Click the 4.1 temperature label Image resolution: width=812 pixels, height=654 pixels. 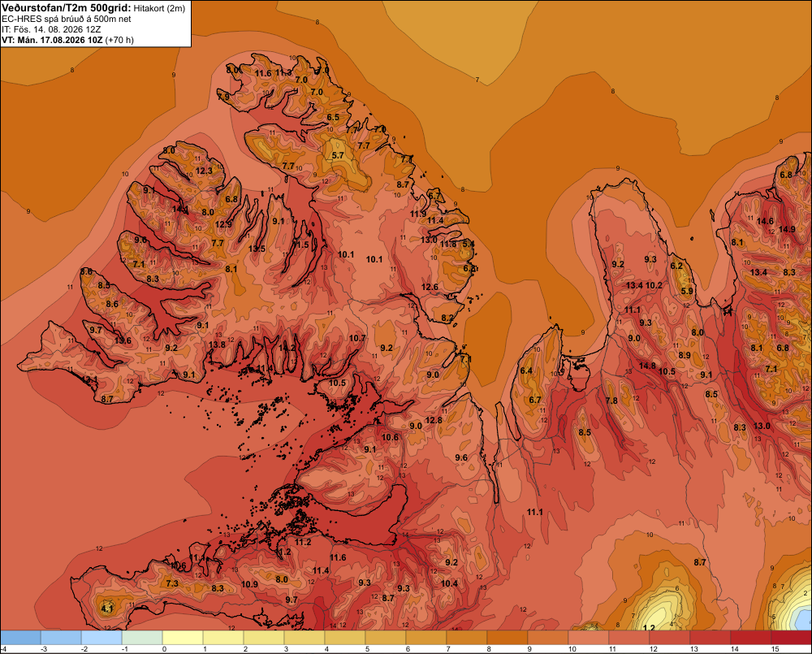point(107,609)
